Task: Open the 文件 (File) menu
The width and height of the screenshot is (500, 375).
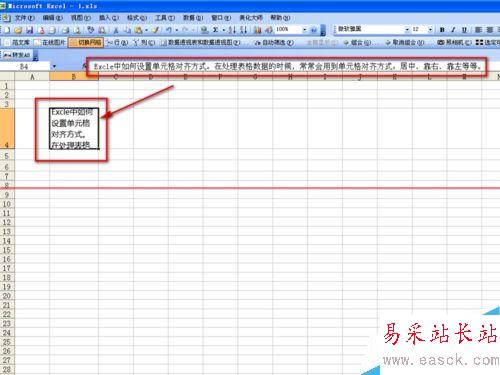Action: click(x=24, y=18)
